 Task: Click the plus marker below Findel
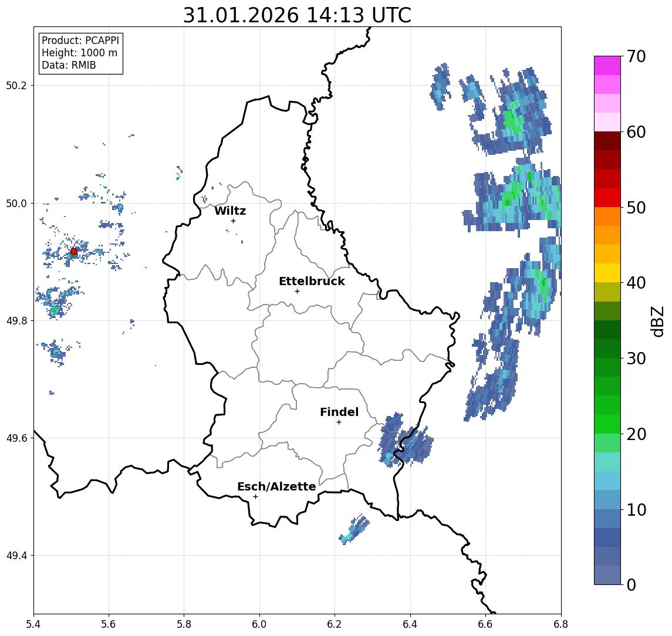[339, 422]
